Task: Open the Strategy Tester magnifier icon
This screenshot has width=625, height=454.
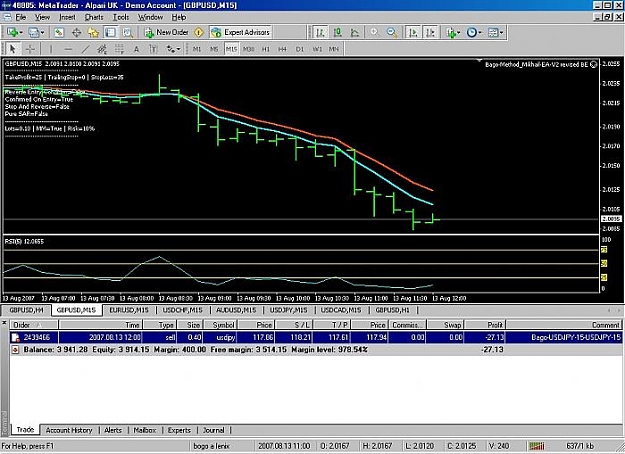Action: (x=128, y=32)
